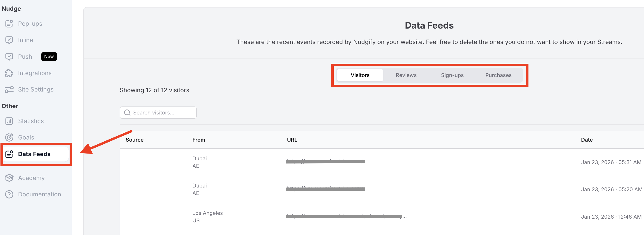
Task: Click the search magnifier icon
Action: coord(127,113)
